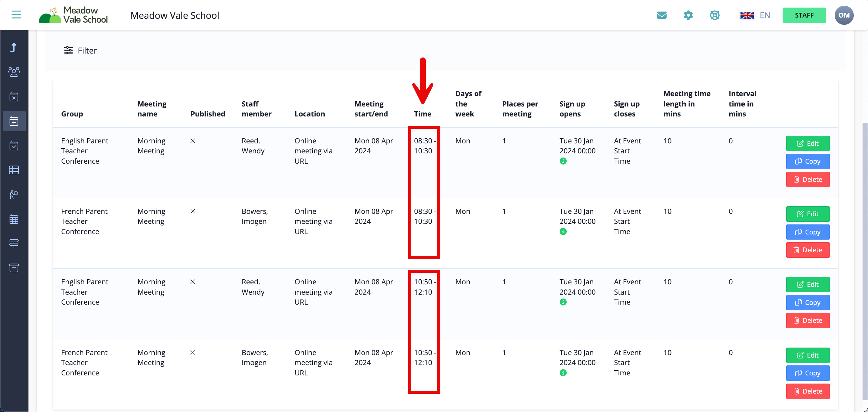This screenshot has height=412, width=868.
Task: Click the Places per meeting header
Action: [520, 109]
